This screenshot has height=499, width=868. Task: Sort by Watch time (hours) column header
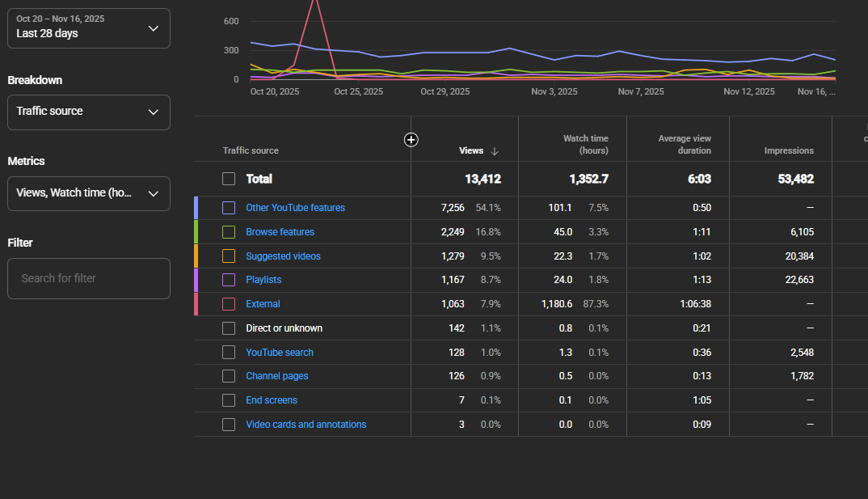tap(586, 145)
